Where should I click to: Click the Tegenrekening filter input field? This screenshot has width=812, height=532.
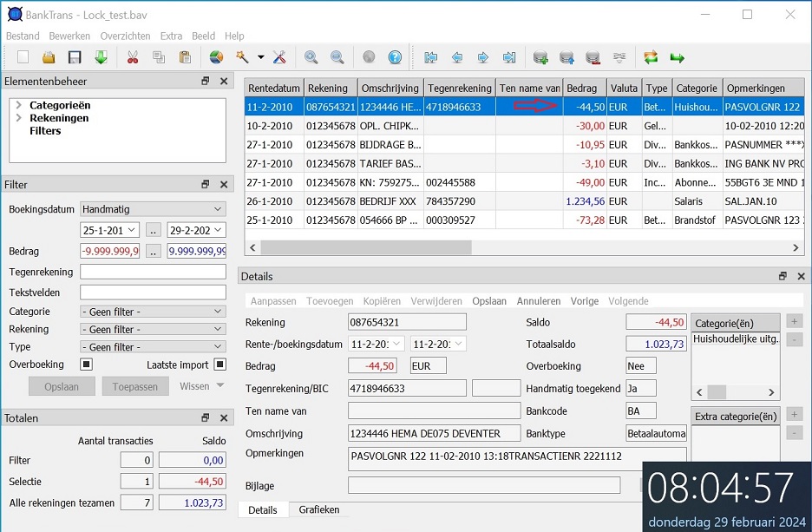point(153,273)
